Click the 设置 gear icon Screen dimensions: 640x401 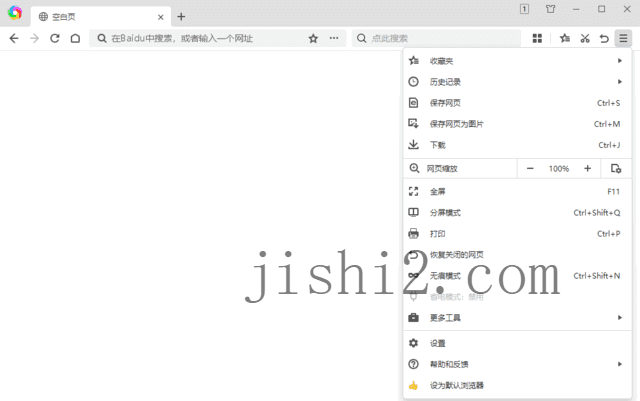(413, 343)
